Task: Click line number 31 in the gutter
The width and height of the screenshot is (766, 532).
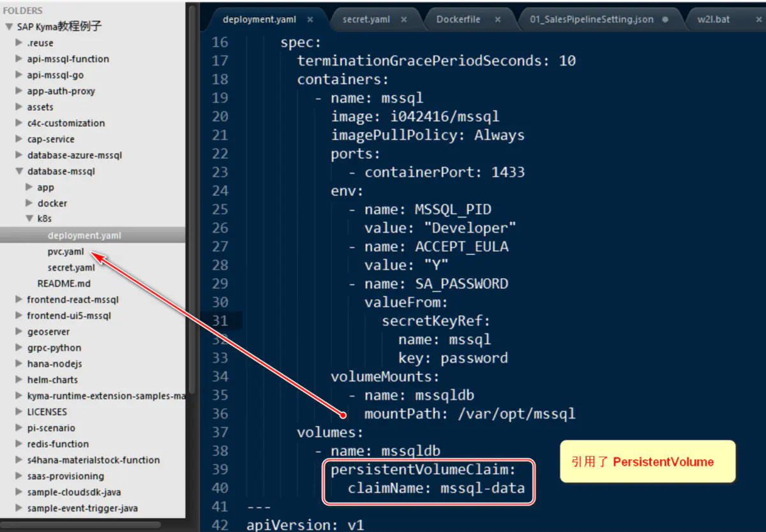Action: (220, 321)
